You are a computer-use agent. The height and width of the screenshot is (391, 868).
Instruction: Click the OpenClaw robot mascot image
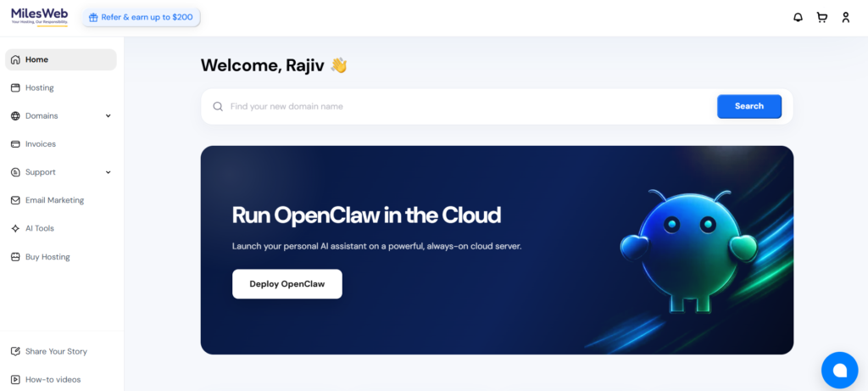click(689, 250)
